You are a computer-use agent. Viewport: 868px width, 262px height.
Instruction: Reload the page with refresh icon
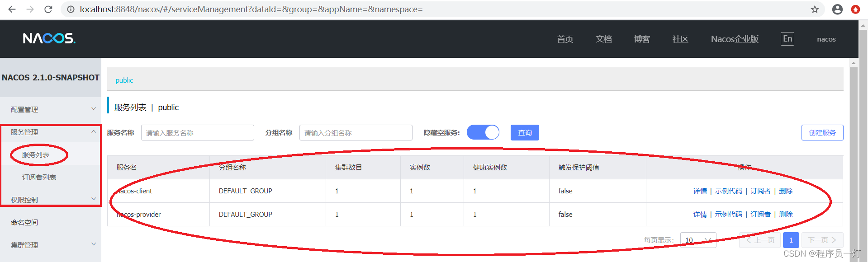point(48,9)
